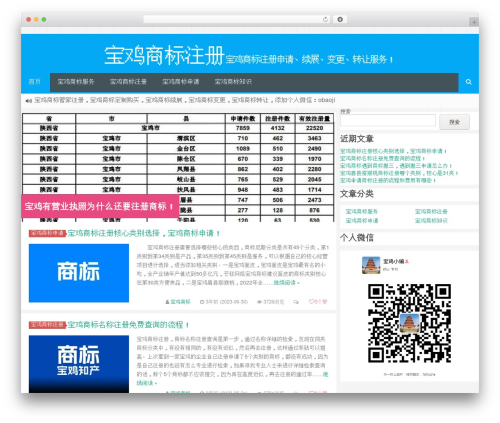Click the 扶风县 cell in the table
Screen dimensions: 500x423
[x=186, y=190]
